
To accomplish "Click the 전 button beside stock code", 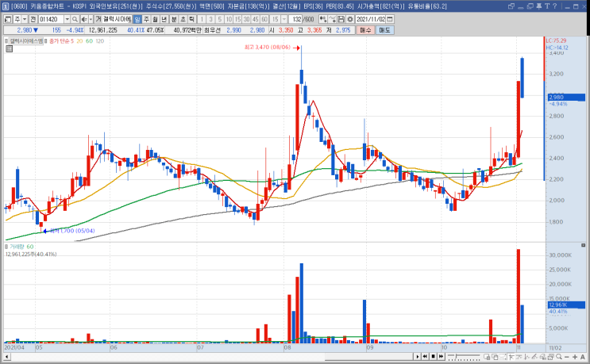I will [x=33, y=19].
